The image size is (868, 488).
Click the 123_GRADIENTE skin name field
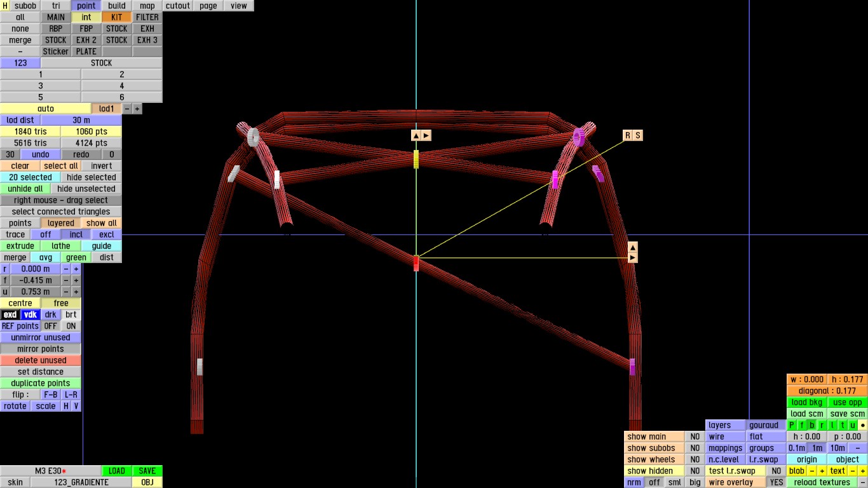(x=81, y=482)
